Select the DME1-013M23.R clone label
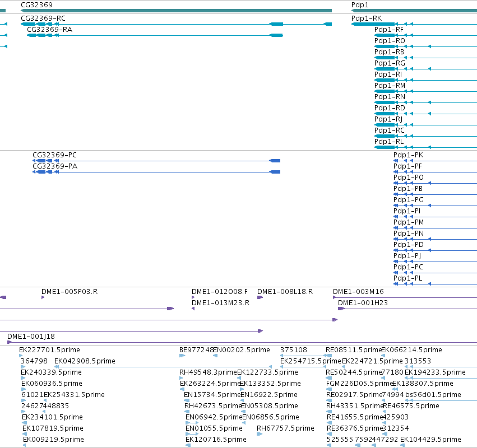The width and height of the screenshot is (477, 448). [x=220, y=303]
